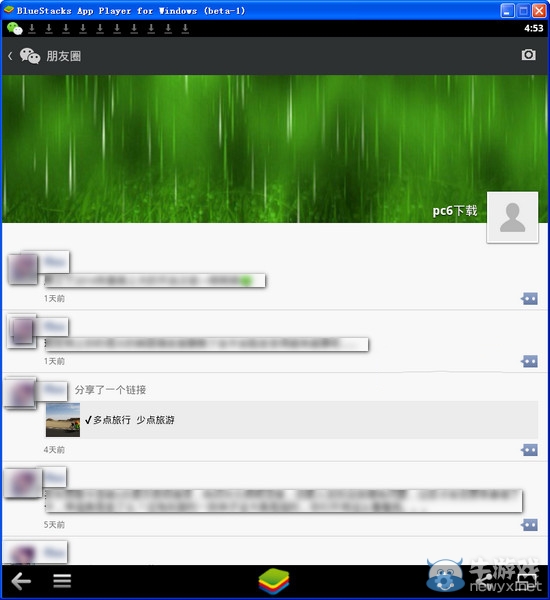Screen dimensions: 550x600
Task: Click the blurred avatar of the 4天前 post
Action: pos(20,394)
